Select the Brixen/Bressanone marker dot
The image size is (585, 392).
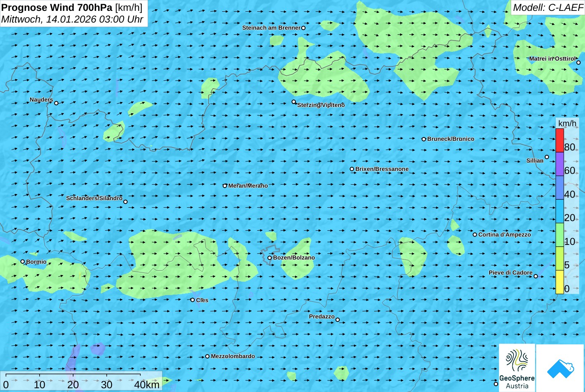tap(352, 169)
